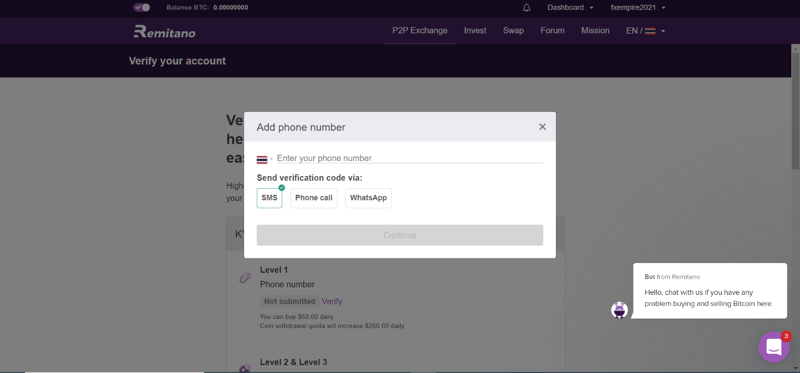This screenshot has height=373, width=800.
Task: Open the chat launcher bubble
Action: 773,347
